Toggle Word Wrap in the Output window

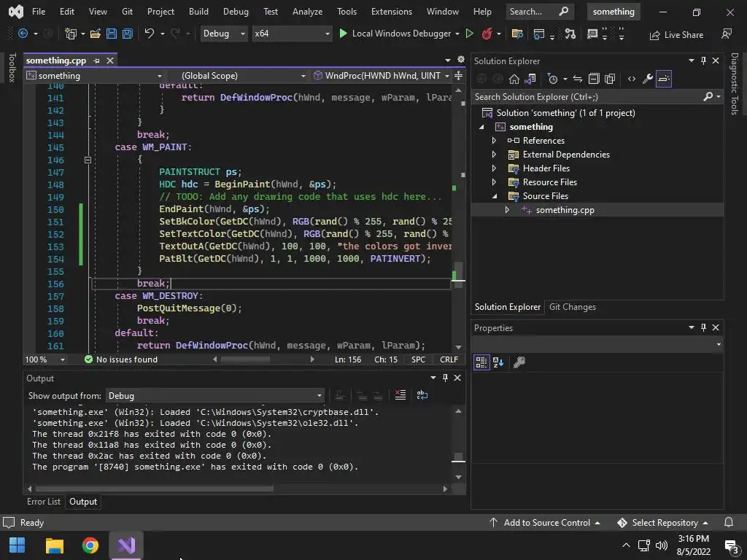422,394
